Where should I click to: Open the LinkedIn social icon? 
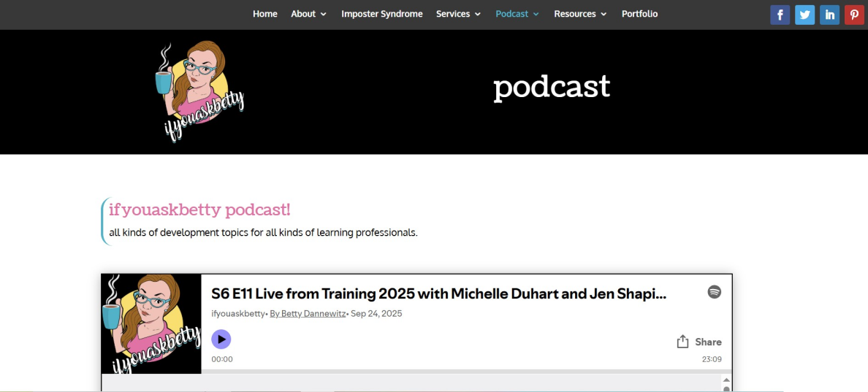[x=829, y=15]
